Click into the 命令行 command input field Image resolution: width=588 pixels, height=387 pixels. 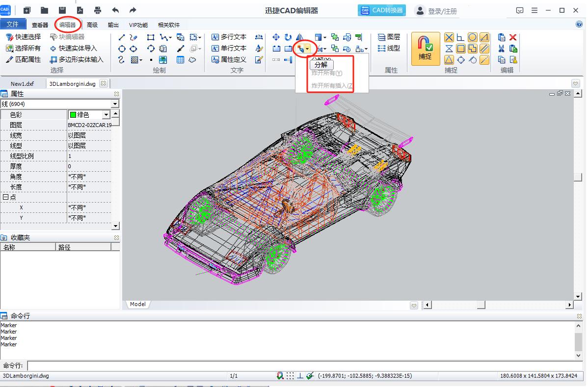click(x=304, y=365)
